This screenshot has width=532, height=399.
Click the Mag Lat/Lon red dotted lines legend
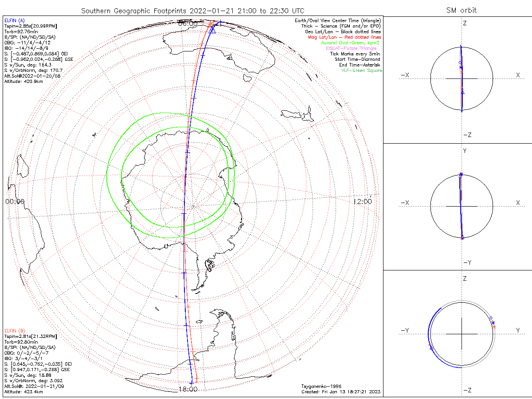[x=344, y=37]
